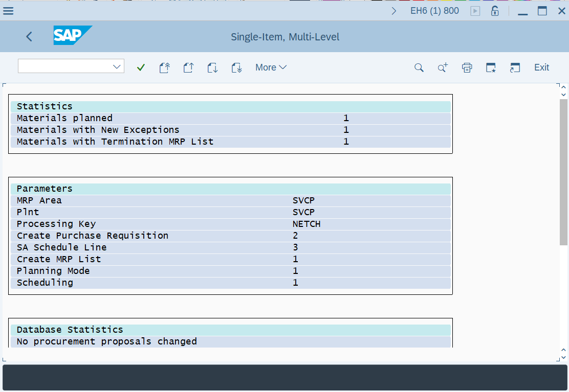The image size is (569, 392).
Task: Open the More menu
Action: [x=267, y=67]
